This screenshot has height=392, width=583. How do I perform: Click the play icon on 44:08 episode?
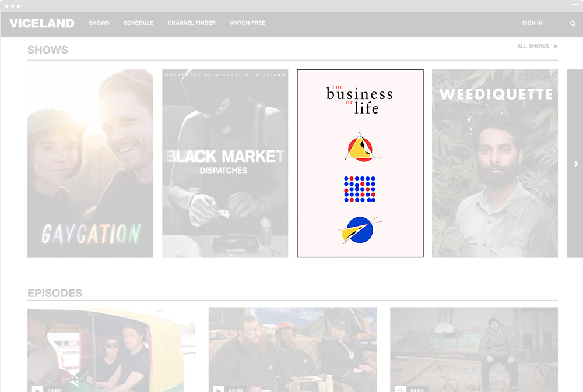37,390
